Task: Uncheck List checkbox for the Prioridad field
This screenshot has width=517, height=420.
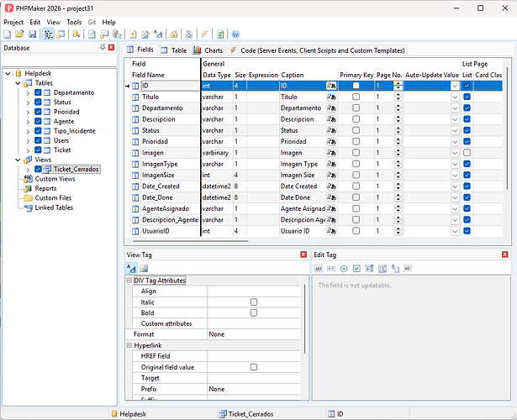Action: click(467, 142)
